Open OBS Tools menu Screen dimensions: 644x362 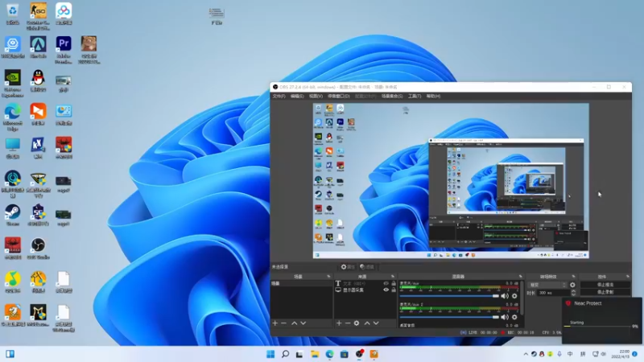click(x=415, y=96)
